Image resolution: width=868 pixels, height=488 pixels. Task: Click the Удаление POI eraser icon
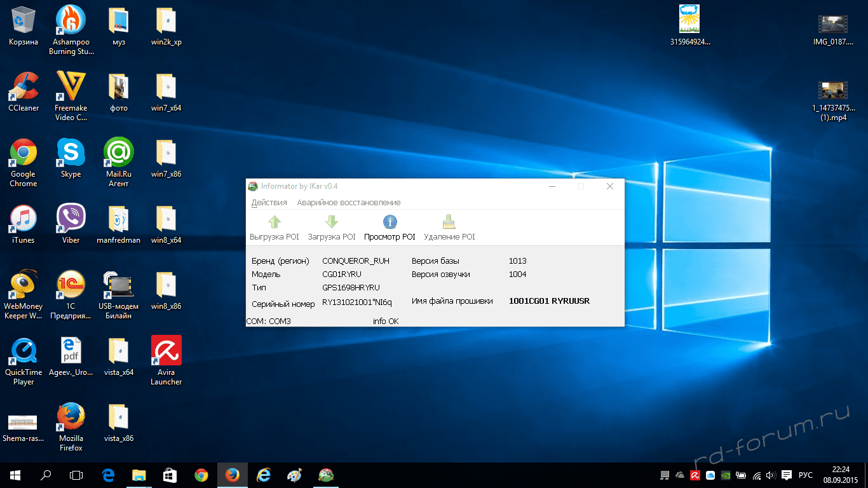coord(449,222)
